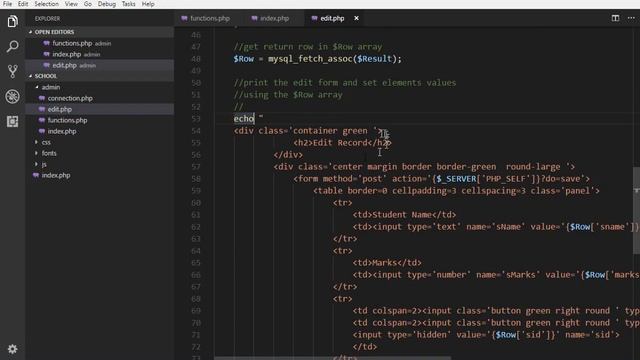Screen dimensions: 640x360
Task: Click the div class container green line
Action: 308,131
